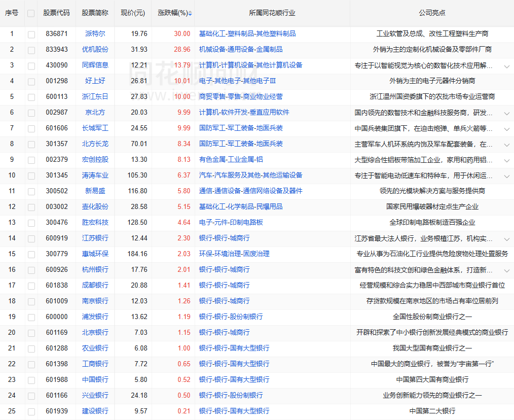Click the change value 13.79
Screen dimensions: 514x420
click(182, 65)
